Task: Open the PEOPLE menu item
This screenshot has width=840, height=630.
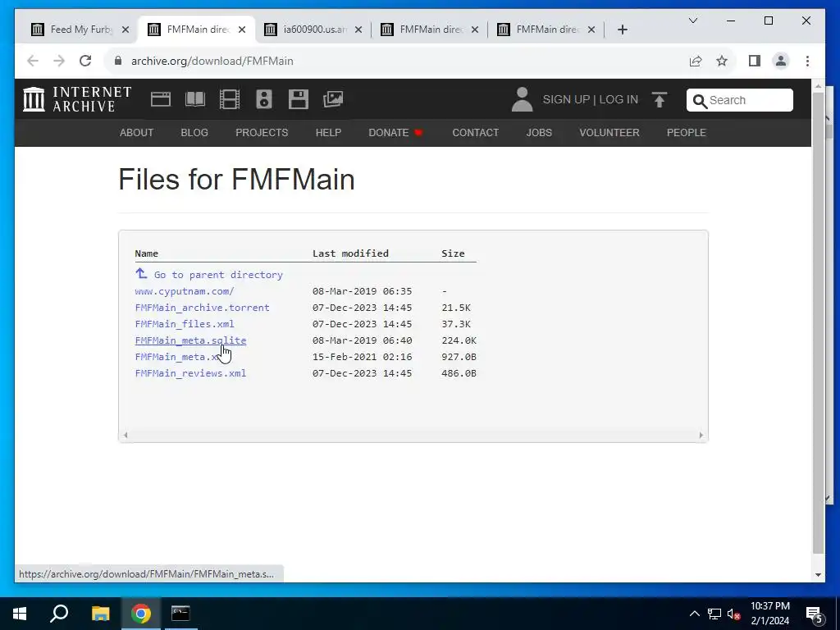Action: (x=687, y=133)
